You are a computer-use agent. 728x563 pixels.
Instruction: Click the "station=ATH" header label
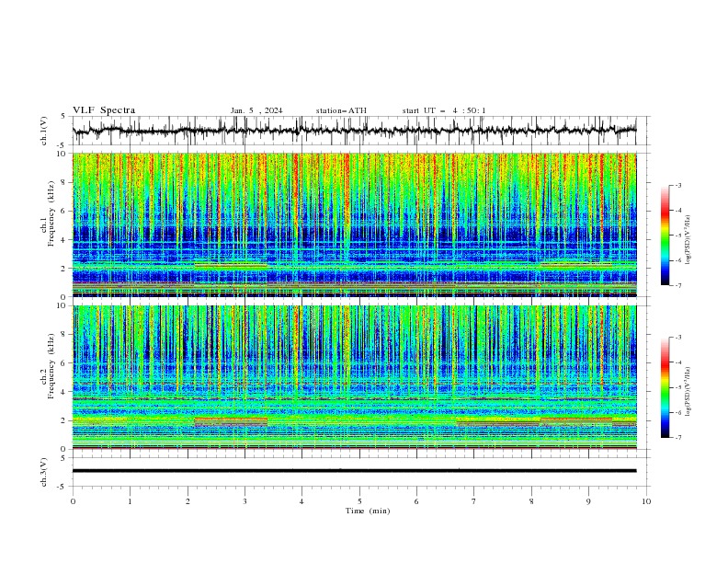click(341, 110)
